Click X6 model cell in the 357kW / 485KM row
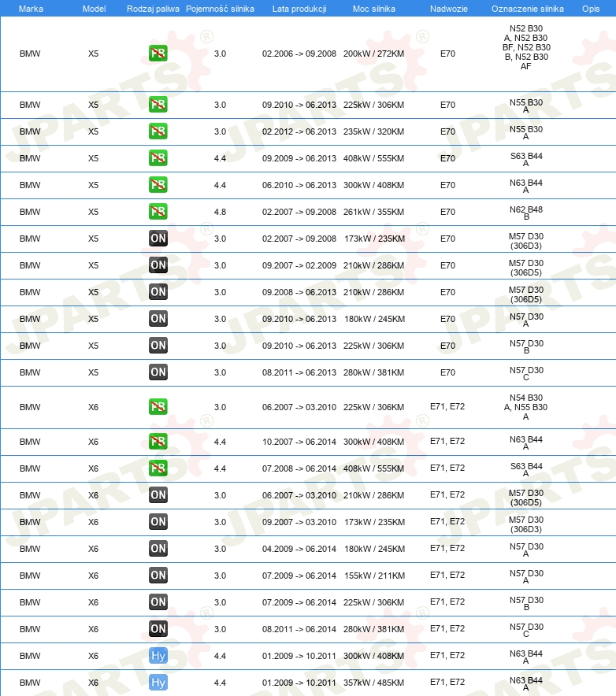The width and height of the screenshot is (616, 696). point(93,683)
